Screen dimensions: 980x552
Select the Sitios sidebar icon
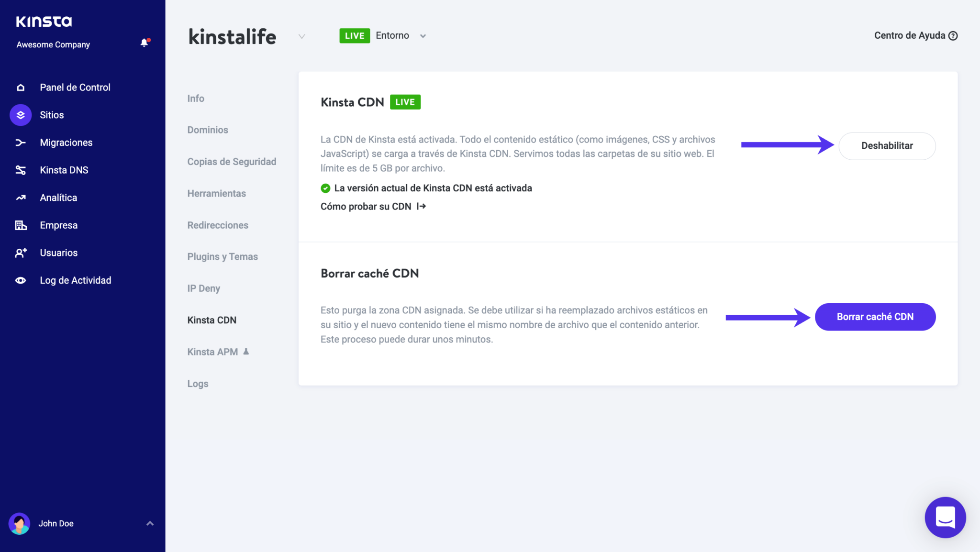pos(20,115)
